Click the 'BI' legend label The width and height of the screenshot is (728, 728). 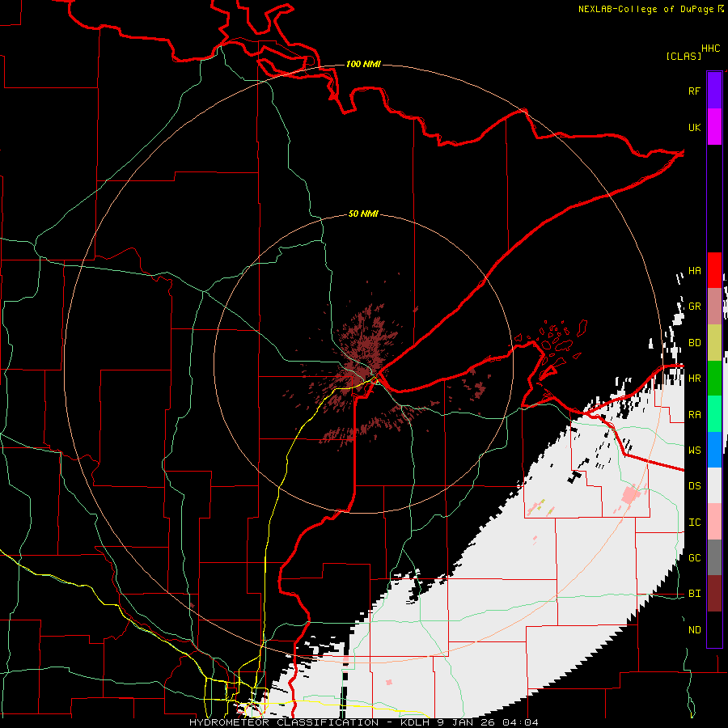694,594
